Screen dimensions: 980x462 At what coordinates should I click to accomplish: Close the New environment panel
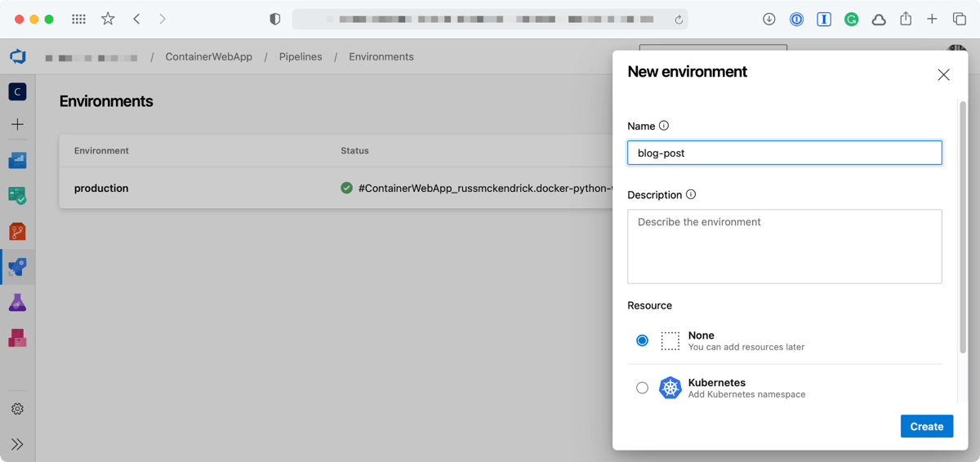(x=943, y=75)
